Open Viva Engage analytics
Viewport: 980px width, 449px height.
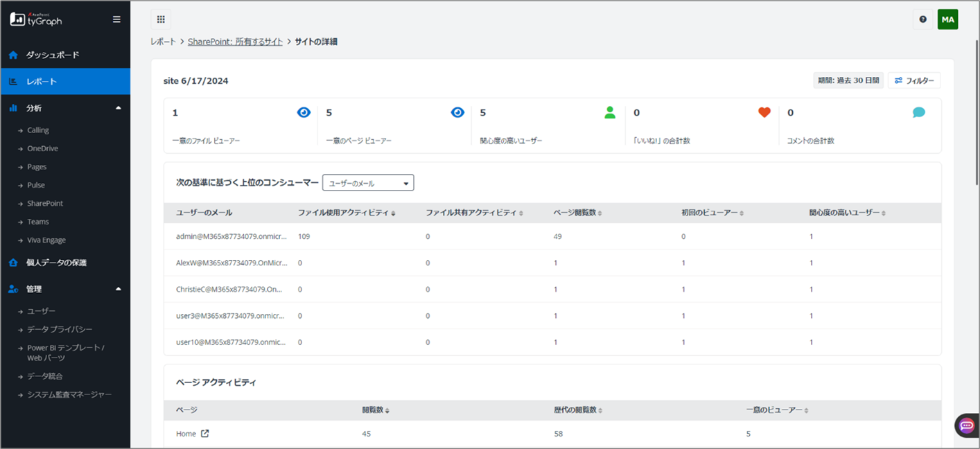point(46,240)
